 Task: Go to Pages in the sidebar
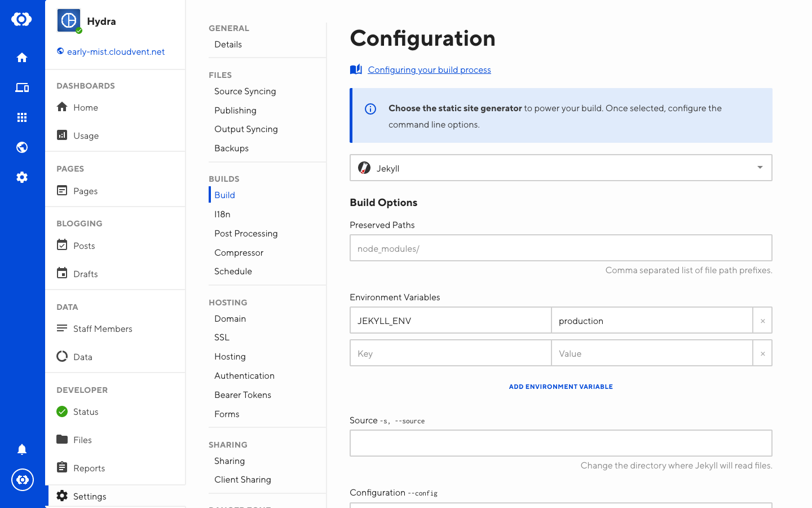(x=77, y=191)
